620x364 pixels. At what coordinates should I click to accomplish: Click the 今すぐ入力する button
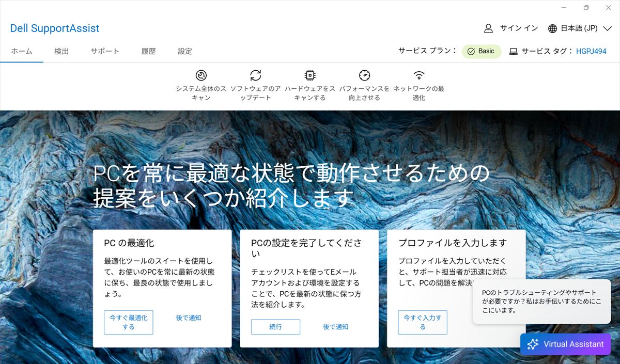pos(423,322)
